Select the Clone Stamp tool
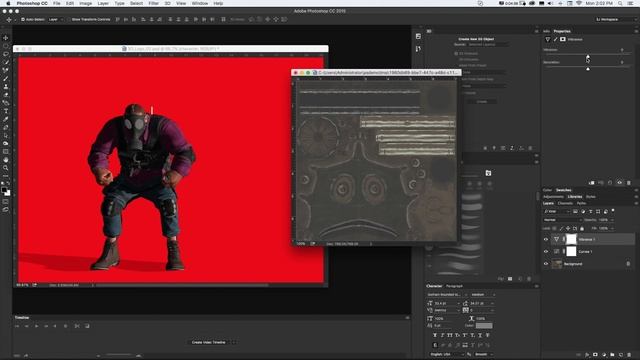 6,87
